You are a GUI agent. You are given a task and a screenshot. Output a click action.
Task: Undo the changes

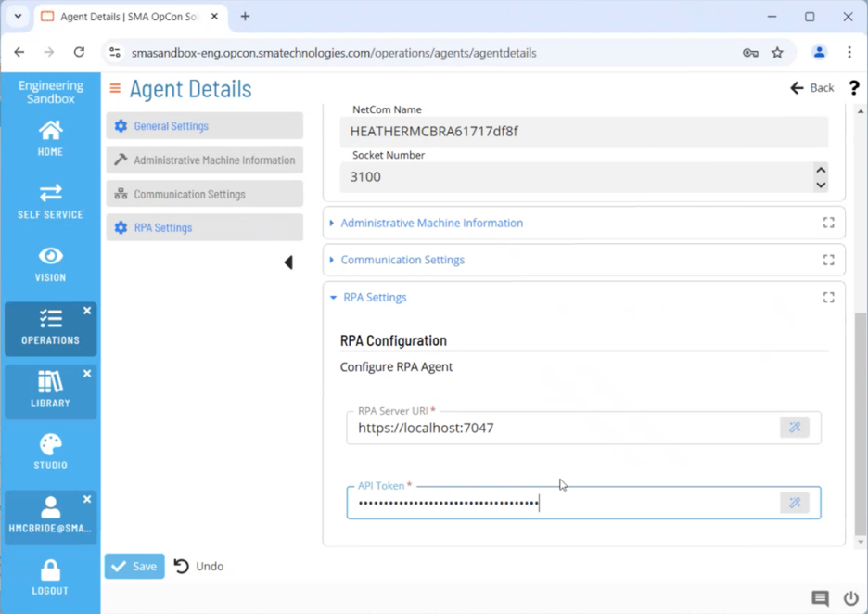[198, 567]
